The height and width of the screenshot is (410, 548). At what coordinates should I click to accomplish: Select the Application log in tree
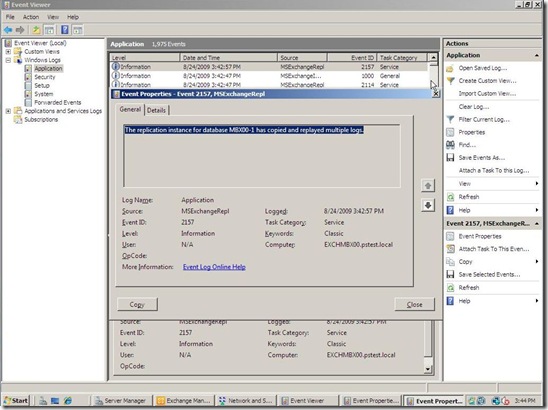(48, 69)
